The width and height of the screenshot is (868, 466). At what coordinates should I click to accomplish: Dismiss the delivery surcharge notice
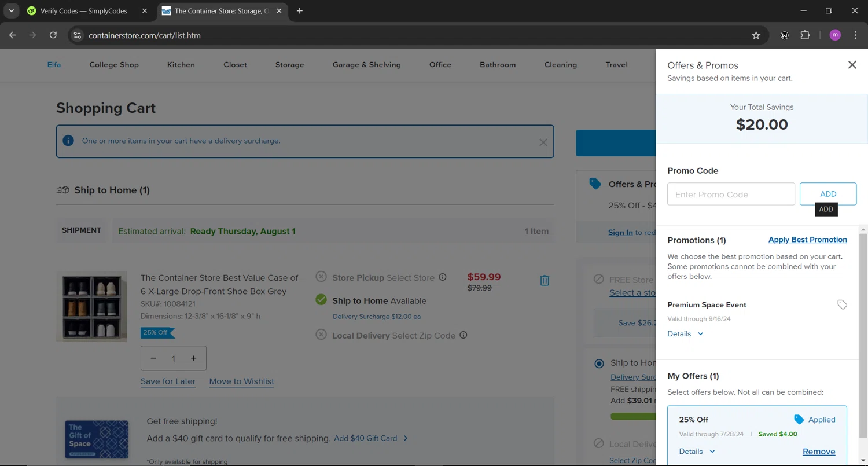tap(543, 142)
